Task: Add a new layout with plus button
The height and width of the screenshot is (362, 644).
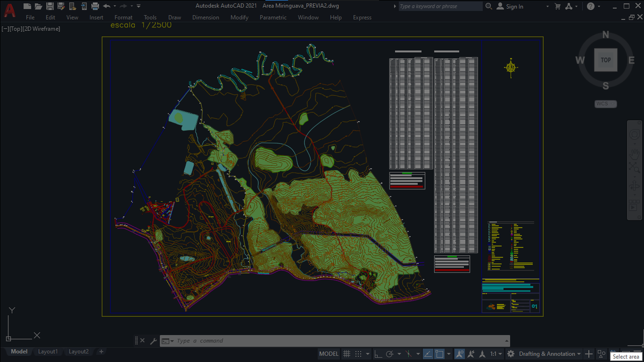Action: [x=101, y=352]
